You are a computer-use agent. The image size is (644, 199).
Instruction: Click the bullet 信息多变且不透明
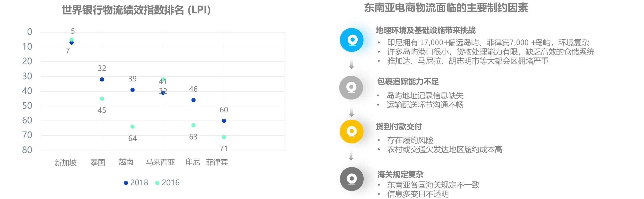pos(418,194)
